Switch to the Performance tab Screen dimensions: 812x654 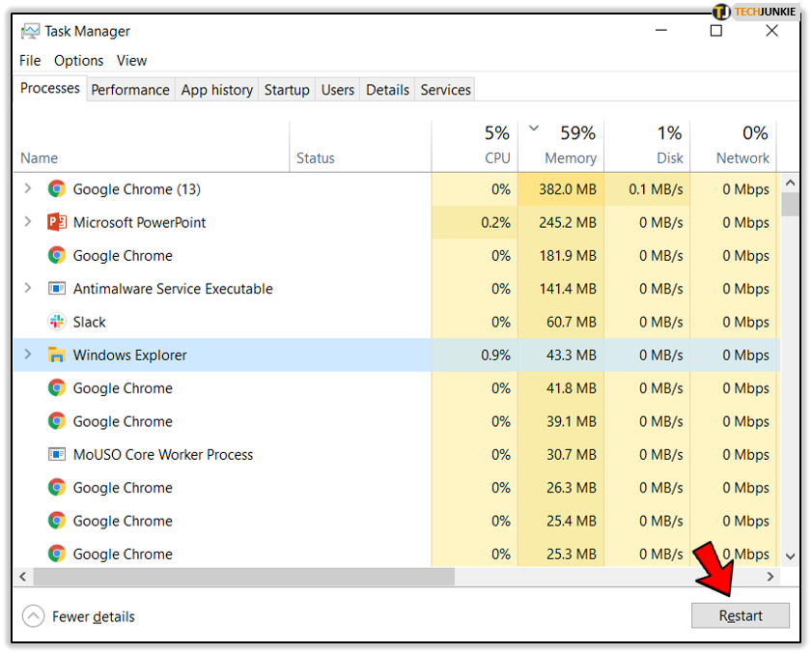coord(130,90)
